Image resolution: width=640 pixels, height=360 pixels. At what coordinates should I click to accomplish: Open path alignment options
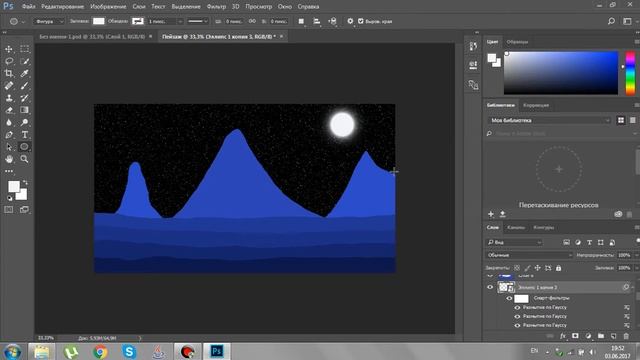point(317,21)
